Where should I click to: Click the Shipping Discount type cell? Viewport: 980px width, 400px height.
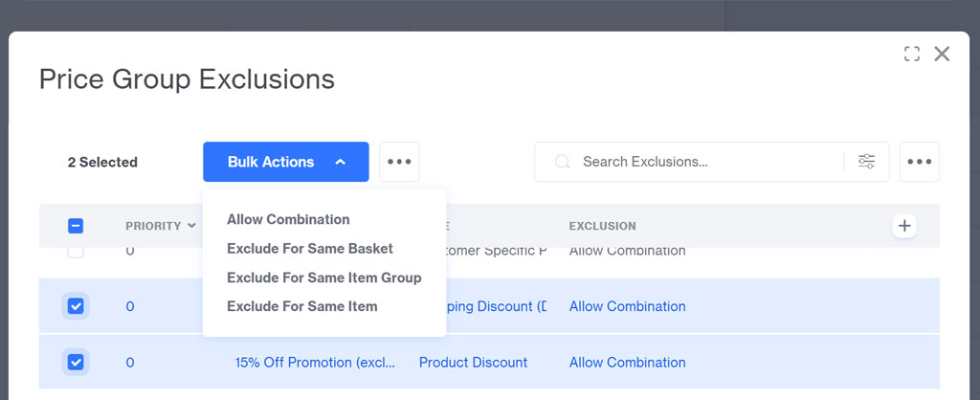[x=497, y=306]
